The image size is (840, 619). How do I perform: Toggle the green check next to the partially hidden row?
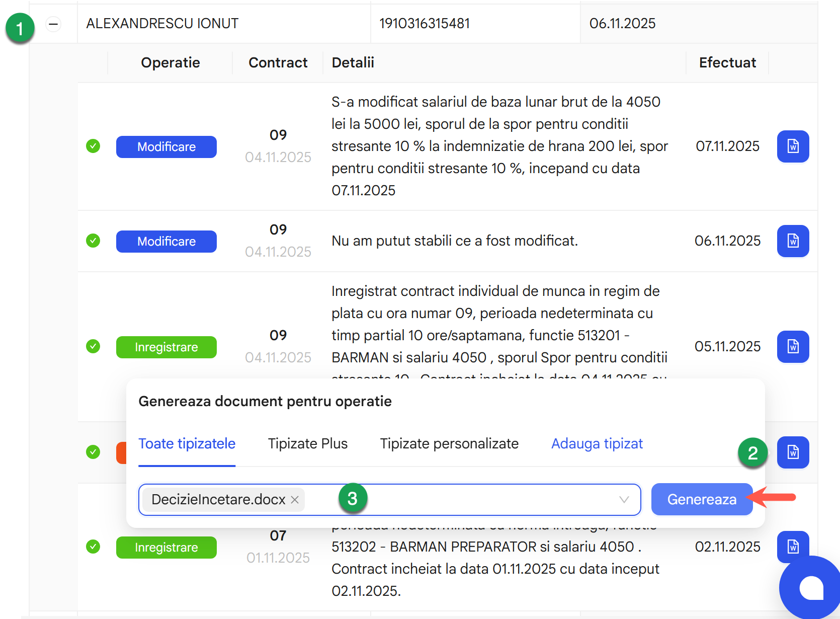pyautogui.click(x=93, y=452)
